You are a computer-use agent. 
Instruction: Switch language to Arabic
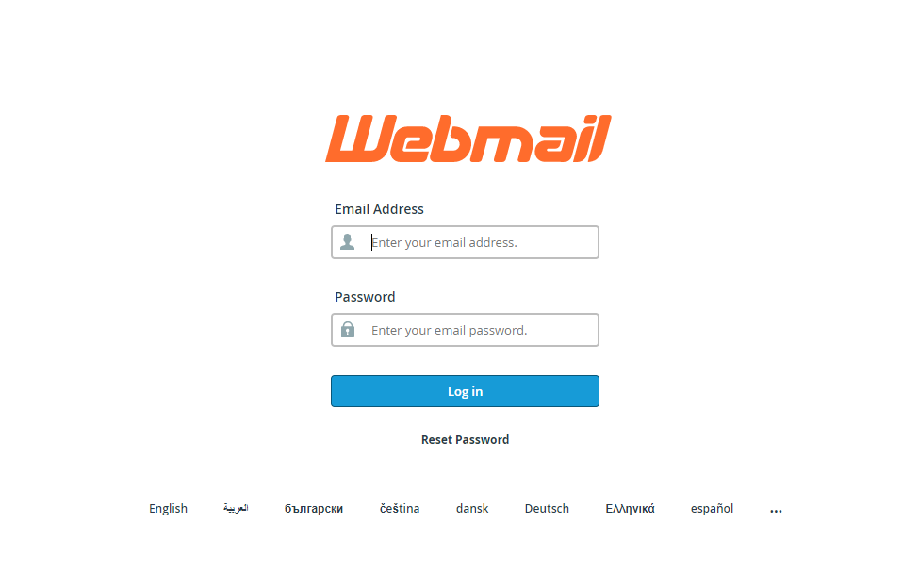[x=236, y=508]
